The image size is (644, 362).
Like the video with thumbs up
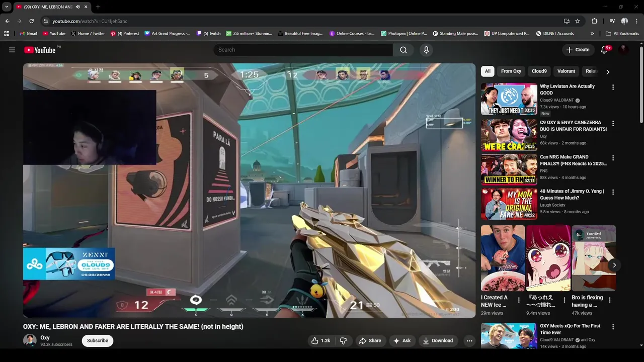point(320,340)
